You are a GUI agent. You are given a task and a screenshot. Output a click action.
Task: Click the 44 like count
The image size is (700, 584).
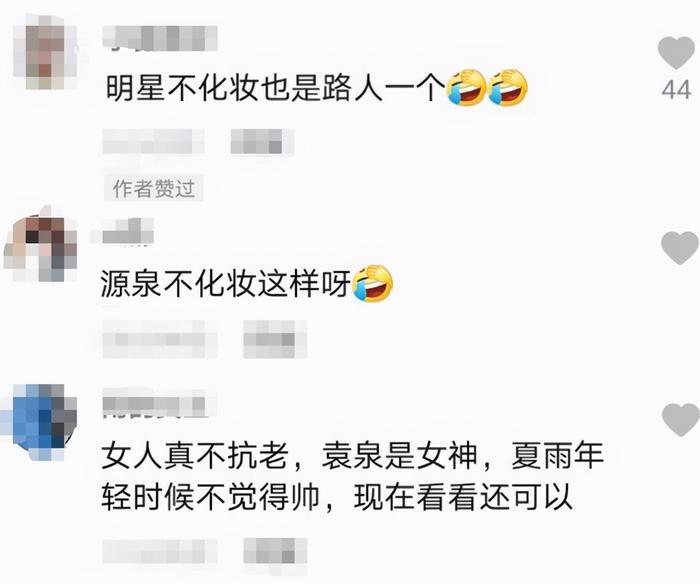click(677, 90)
